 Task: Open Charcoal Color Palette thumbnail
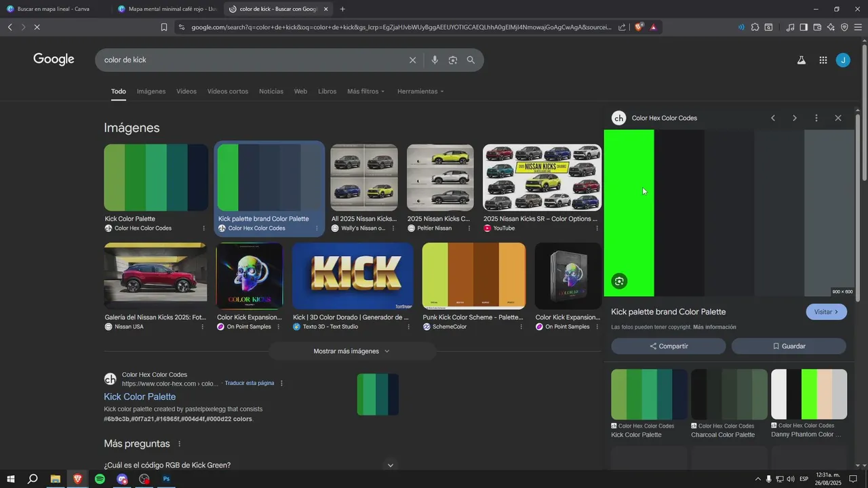tap(730, 394)
